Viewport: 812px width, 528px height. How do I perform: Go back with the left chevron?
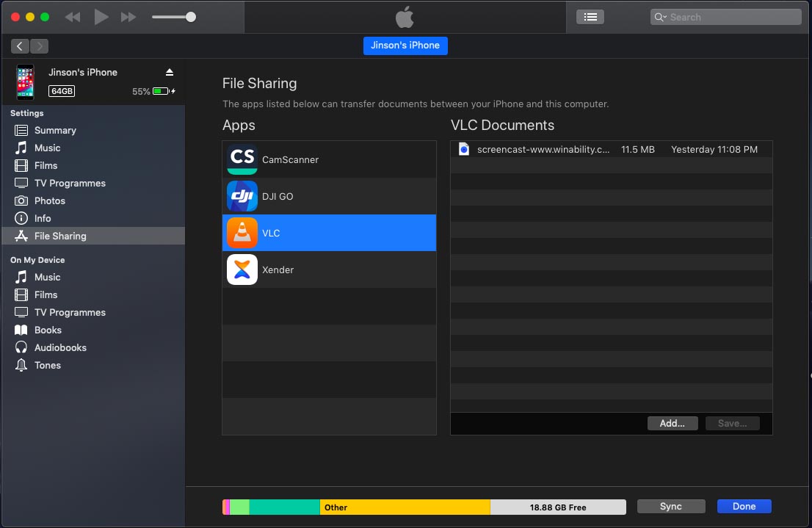point(20,46)
